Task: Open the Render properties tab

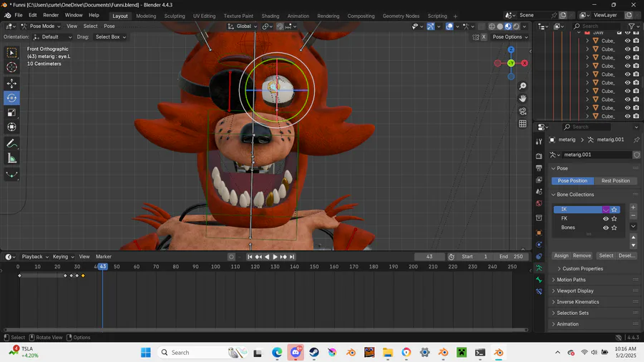Action: click(539, 156)
